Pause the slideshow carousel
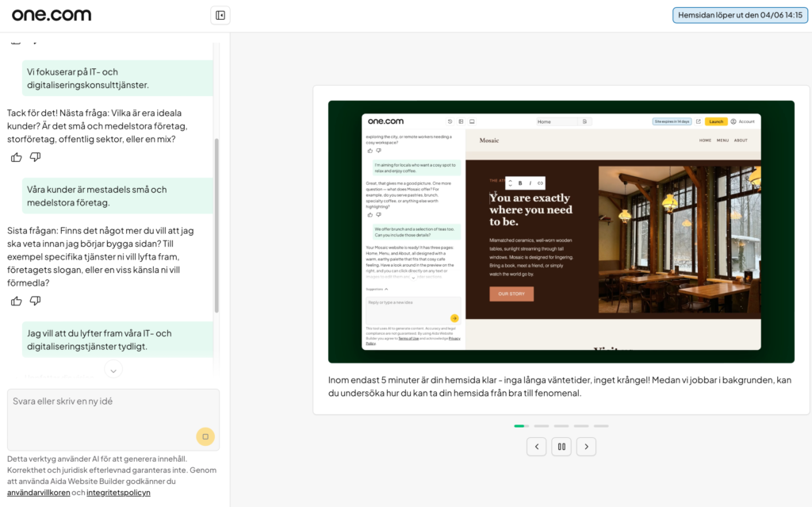The image size is (812, 507). pos(561,447)
